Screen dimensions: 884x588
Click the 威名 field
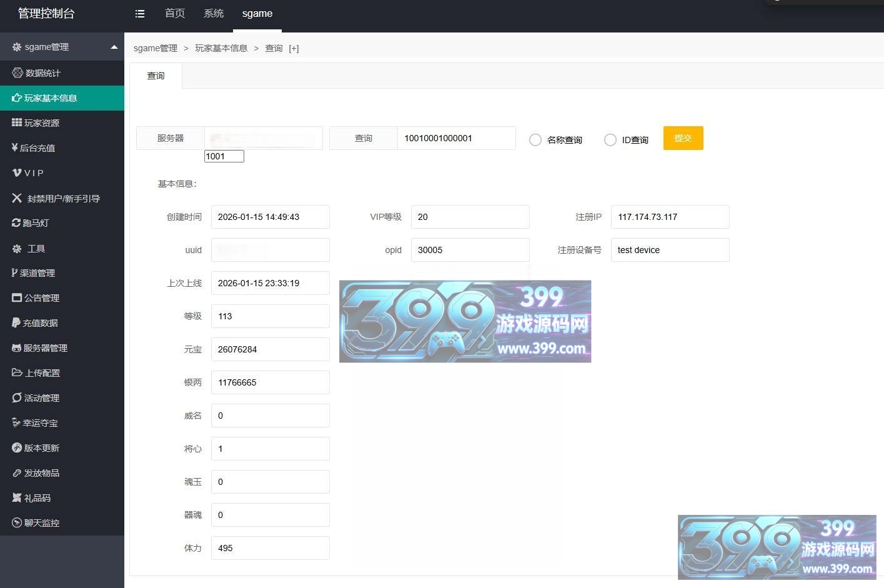[271, 416]
